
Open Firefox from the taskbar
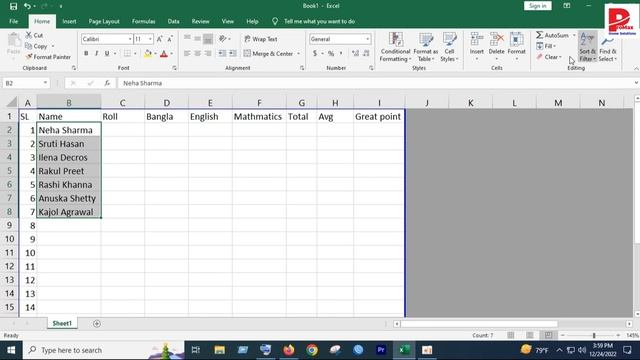tap(289, 350)
